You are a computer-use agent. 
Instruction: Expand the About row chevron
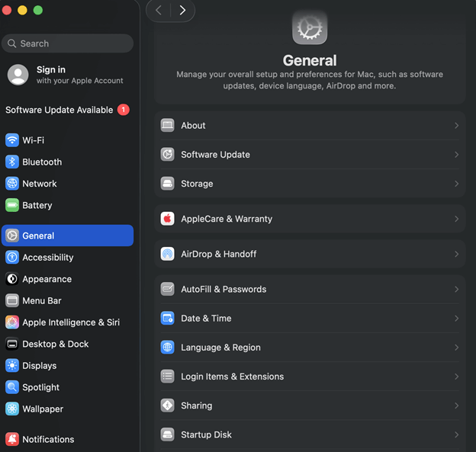coord(456,126)
